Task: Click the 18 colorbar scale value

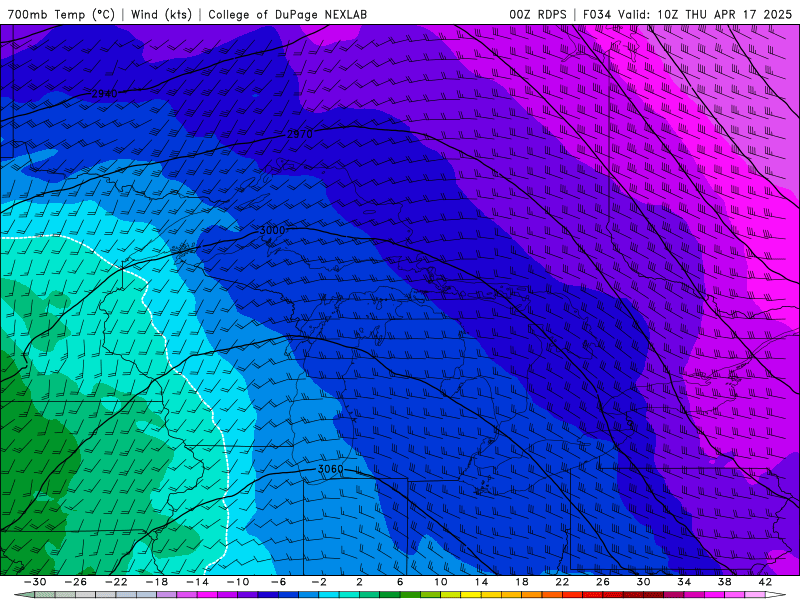Action: coord(522,582)
